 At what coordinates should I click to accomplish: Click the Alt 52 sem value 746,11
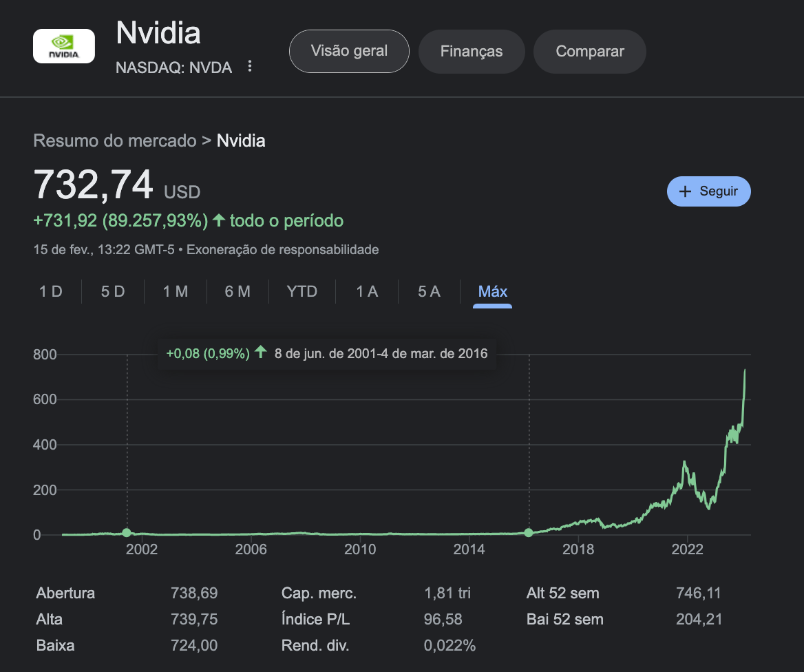pyautogui.click(x=699, y=593)
